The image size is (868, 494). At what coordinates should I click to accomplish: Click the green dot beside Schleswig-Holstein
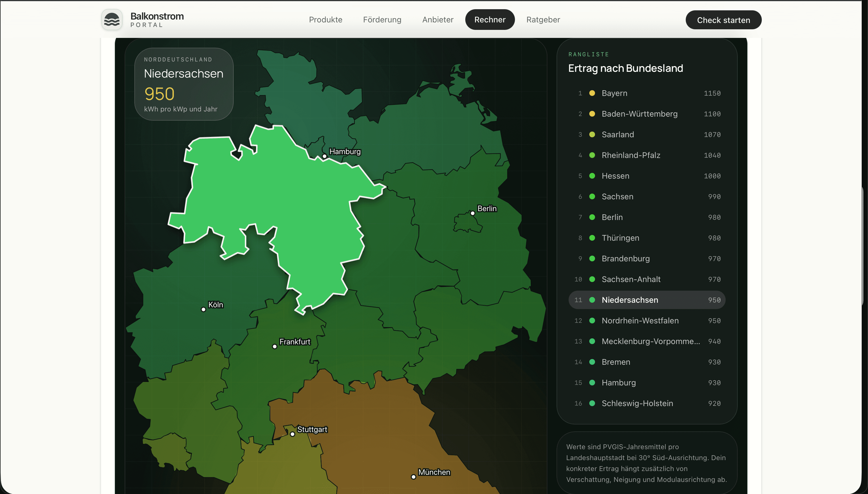pyautogui.click(x=592, y=404)
